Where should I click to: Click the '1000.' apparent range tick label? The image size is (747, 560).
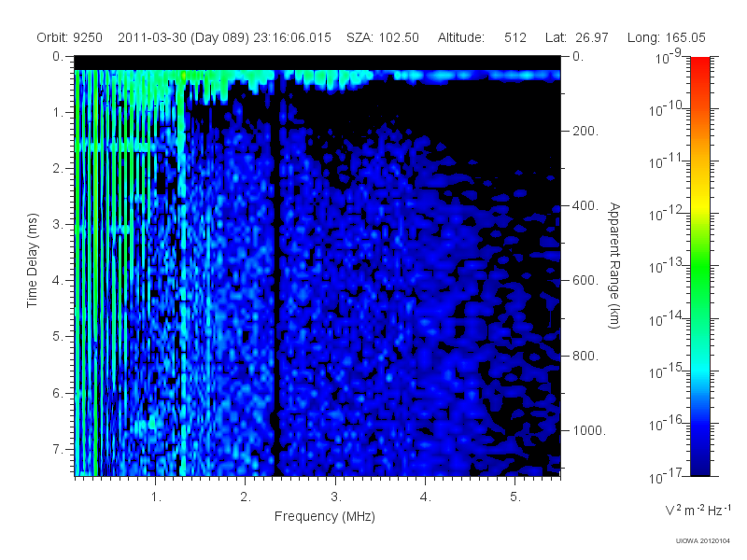click(589, 430)
